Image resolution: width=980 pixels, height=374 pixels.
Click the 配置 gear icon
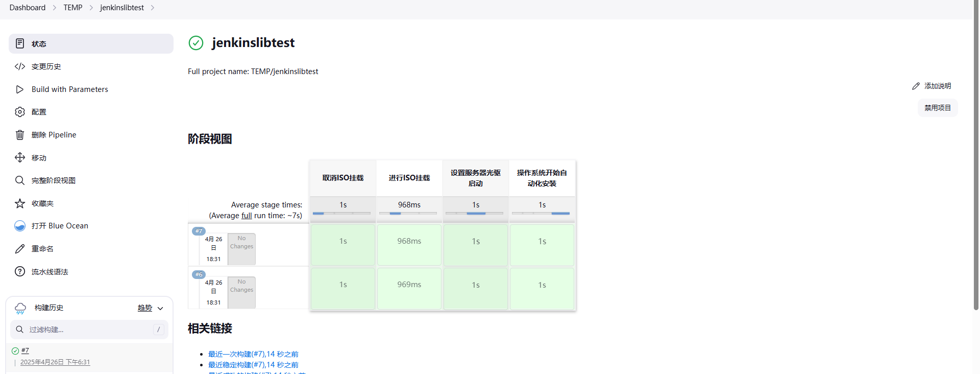(x=20, y=112)
